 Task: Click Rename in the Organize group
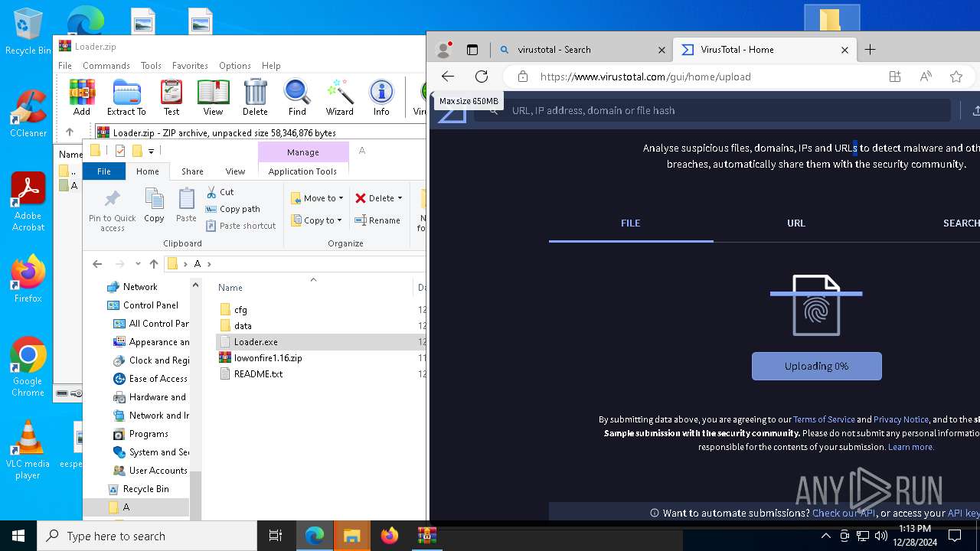pyautogui.click(x=377, y=220)
